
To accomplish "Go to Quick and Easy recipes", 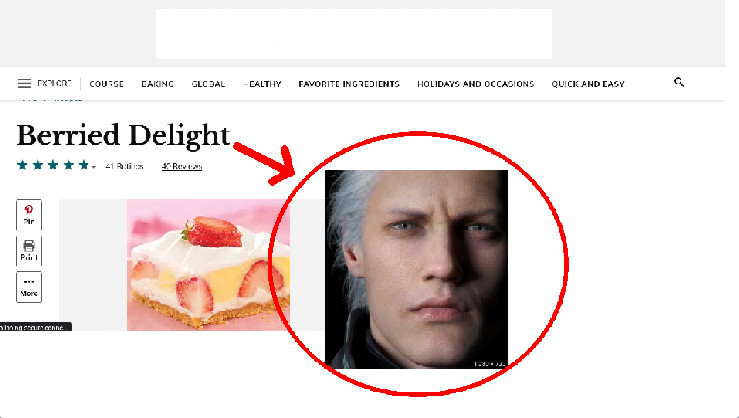I will pos(588,84).
